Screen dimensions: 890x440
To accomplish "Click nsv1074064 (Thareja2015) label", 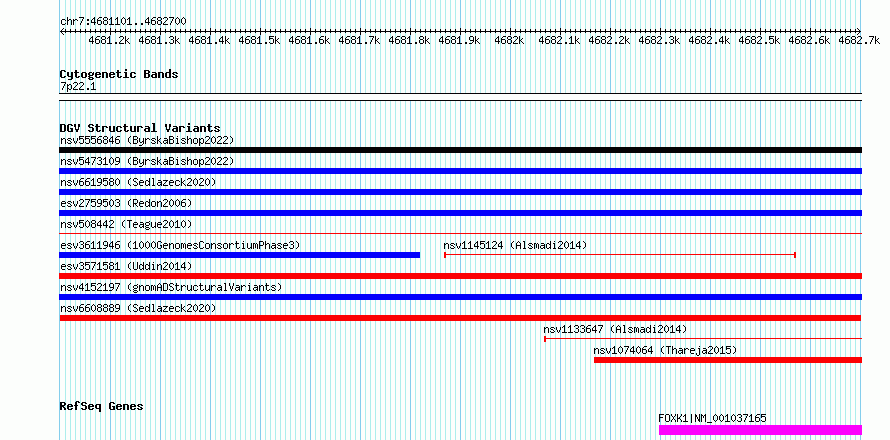I will point(665,350).
